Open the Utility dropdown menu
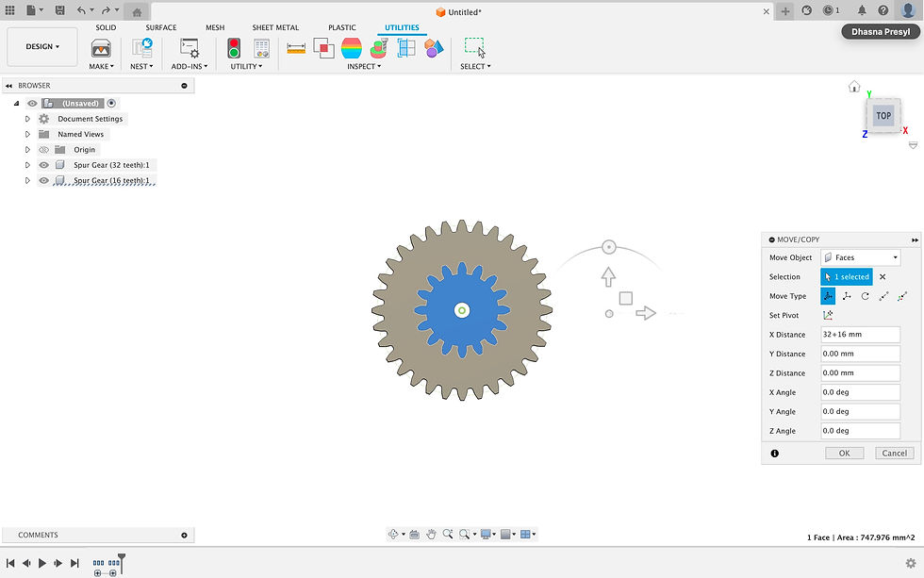The width and height of the screenshot is (924, 578). coord(246,67)
